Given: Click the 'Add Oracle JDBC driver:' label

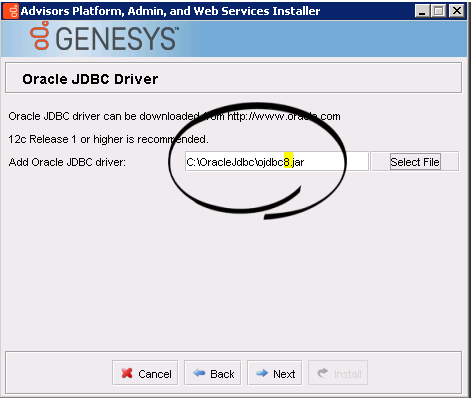Looking at the screenshot, I should click(x=67, y=162).
